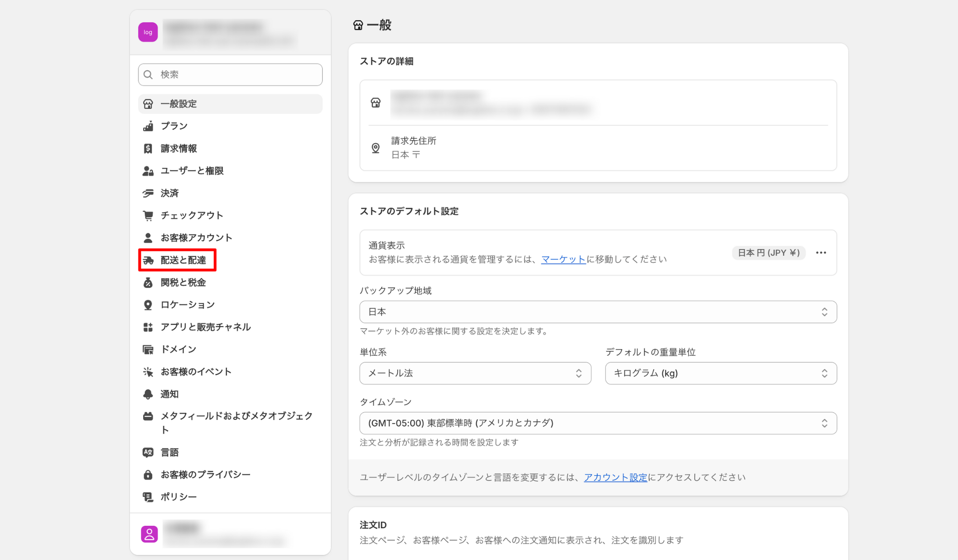Open the three-dot menu for currency display

(x=821, y=253)
